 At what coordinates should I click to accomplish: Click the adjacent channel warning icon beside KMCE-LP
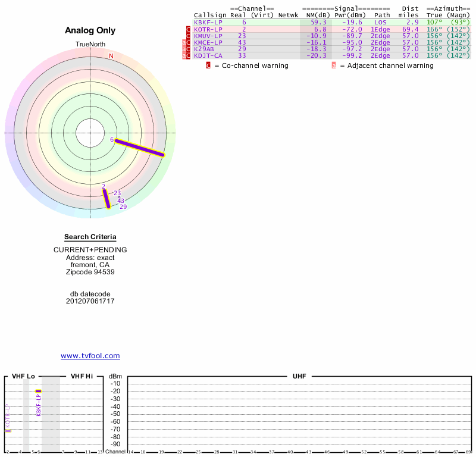click(x=184, y=42)
